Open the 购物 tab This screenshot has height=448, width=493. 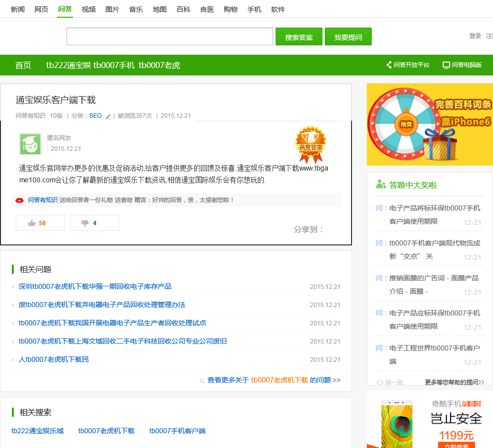tap(230, 9)
